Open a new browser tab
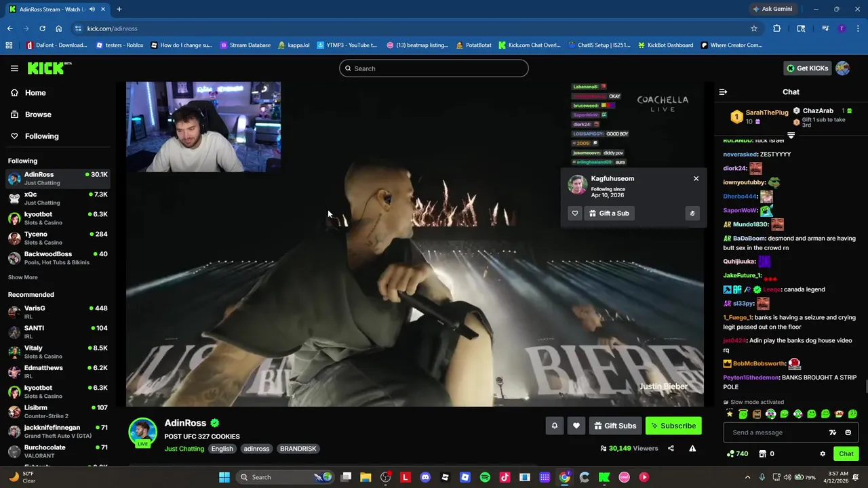 119,9
